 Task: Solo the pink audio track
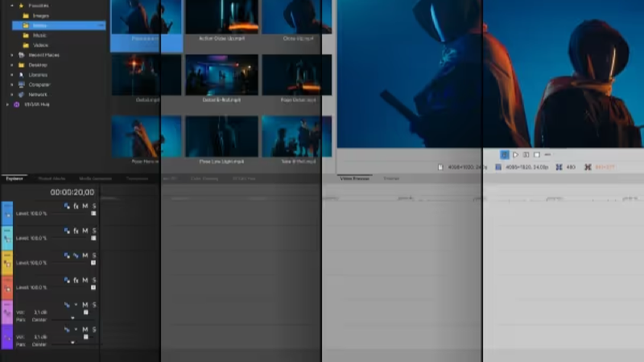tap(94, 305)
